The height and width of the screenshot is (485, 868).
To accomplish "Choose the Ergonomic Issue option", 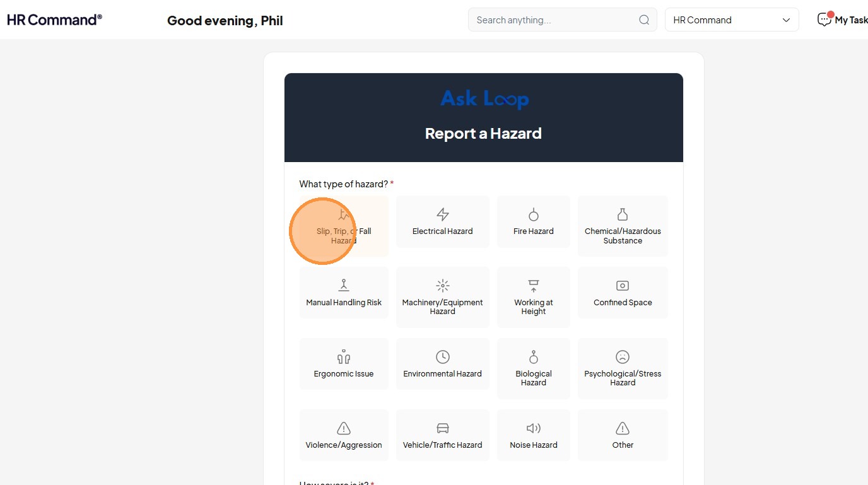I will [x=344, y=364].
